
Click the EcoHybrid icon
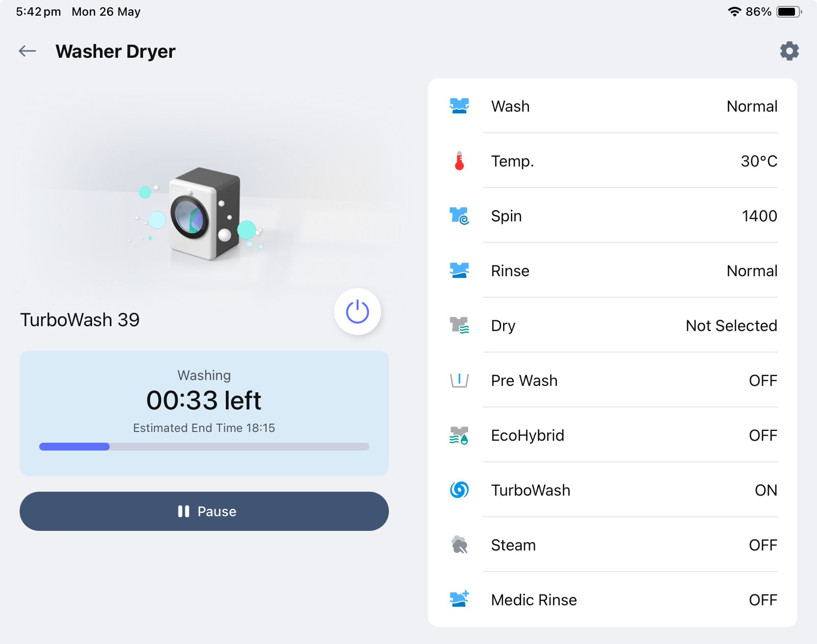(459, 435)
